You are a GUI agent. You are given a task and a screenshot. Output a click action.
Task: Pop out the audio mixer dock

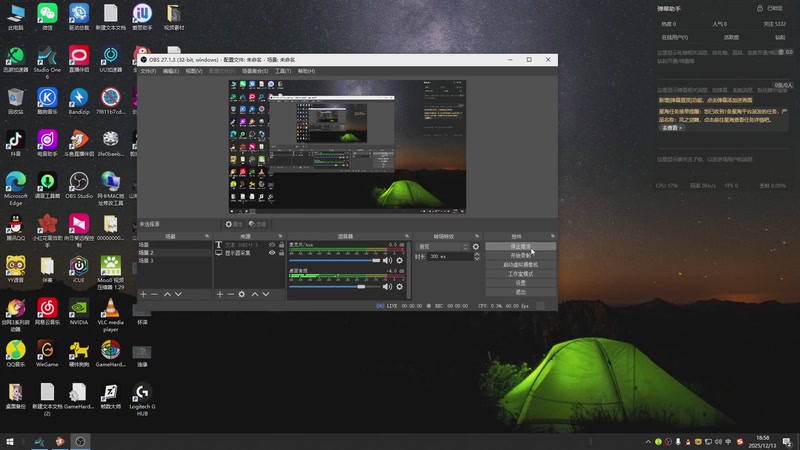click(407, 236)
